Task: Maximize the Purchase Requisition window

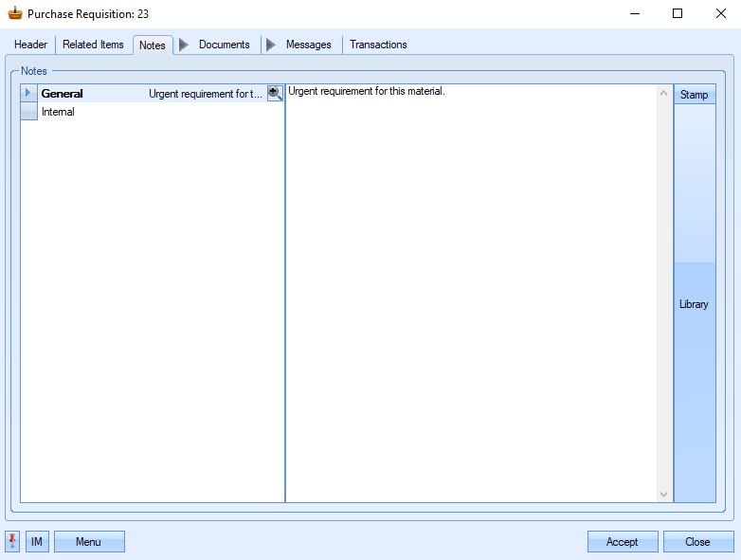Action: pyautogui.click(x=678, y=13)
